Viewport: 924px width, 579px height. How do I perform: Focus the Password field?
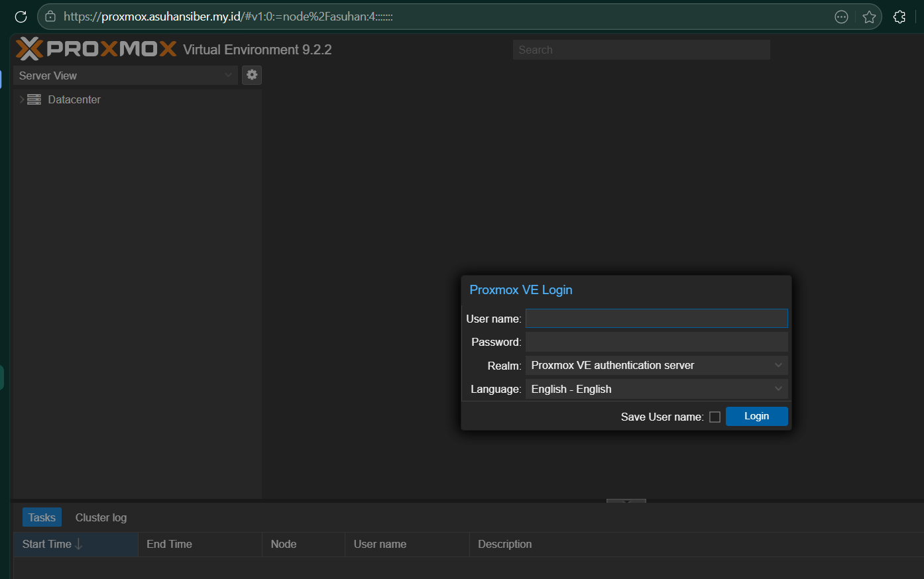(x=656, y=342)
